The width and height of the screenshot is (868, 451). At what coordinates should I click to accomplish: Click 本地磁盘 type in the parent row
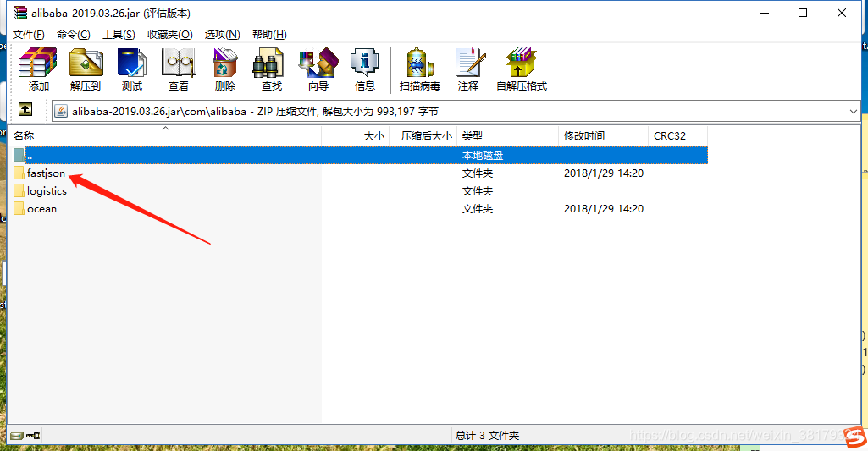(x=483, y=156)
